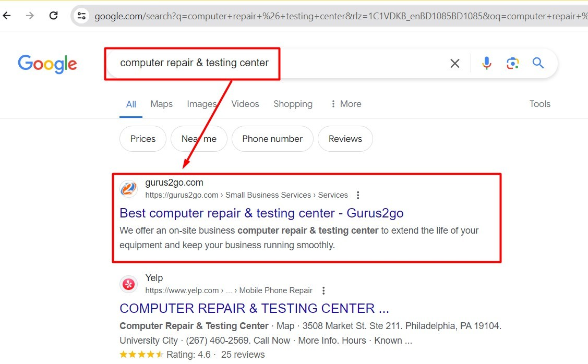The height and width of the screenshot is (364, 588).
Task: Clear the search box with X
Action: (x=455, y=63)
